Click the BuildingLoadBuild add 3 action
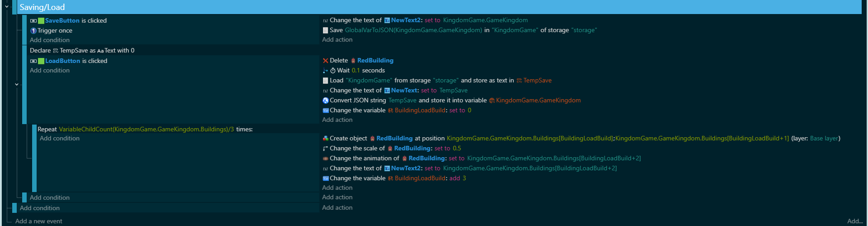 coord(398,178)
